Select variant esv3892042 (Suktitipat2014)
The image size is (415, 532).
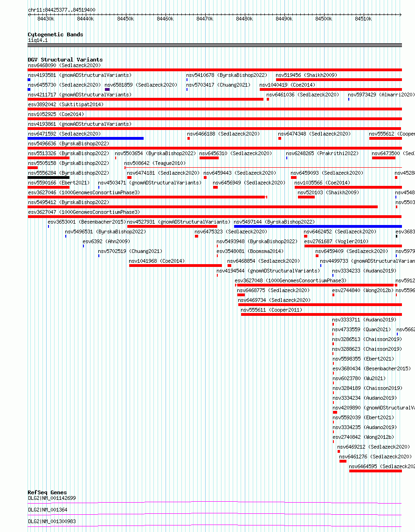66,105
